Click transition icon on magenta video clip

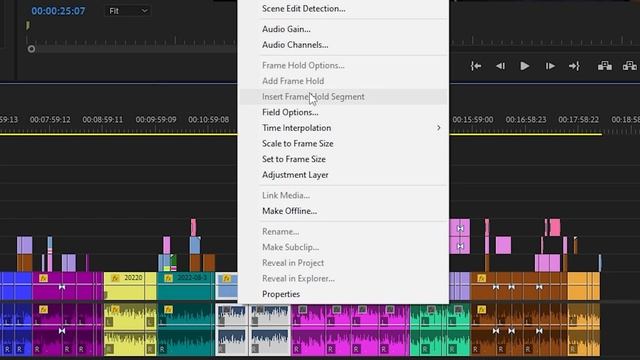coord(62,287)
